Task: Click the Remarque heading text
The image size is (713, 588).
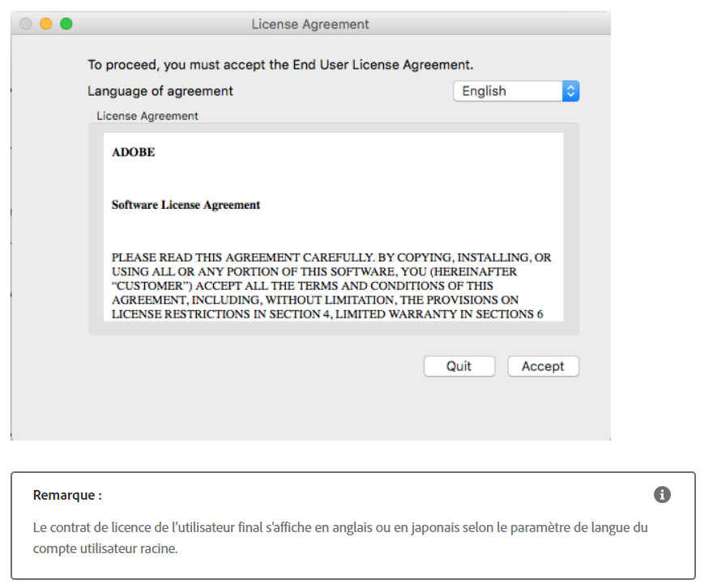Action: [x=67, y=495]
